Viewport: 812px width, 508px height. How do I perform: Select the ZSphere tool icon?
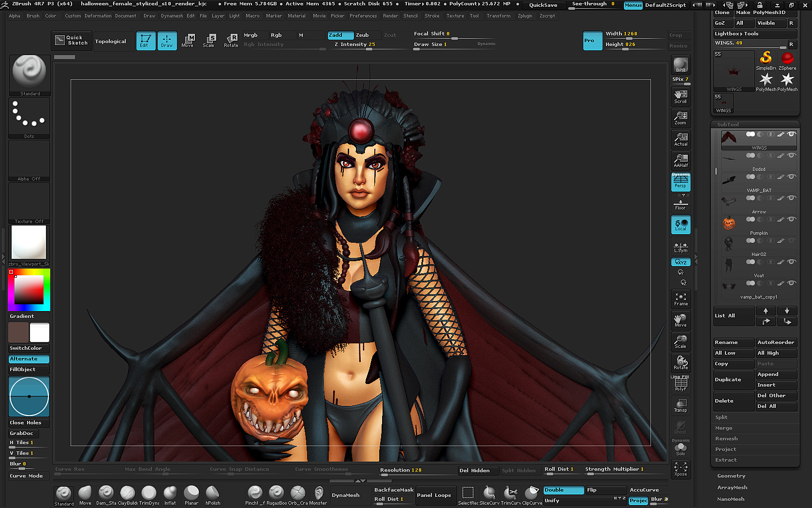(787, 61)
